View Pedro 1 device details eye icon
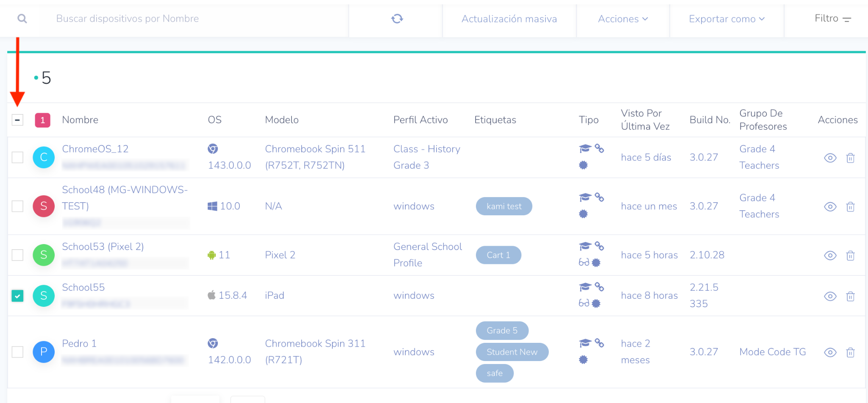The image size is (868, 403). coord(830,352)
